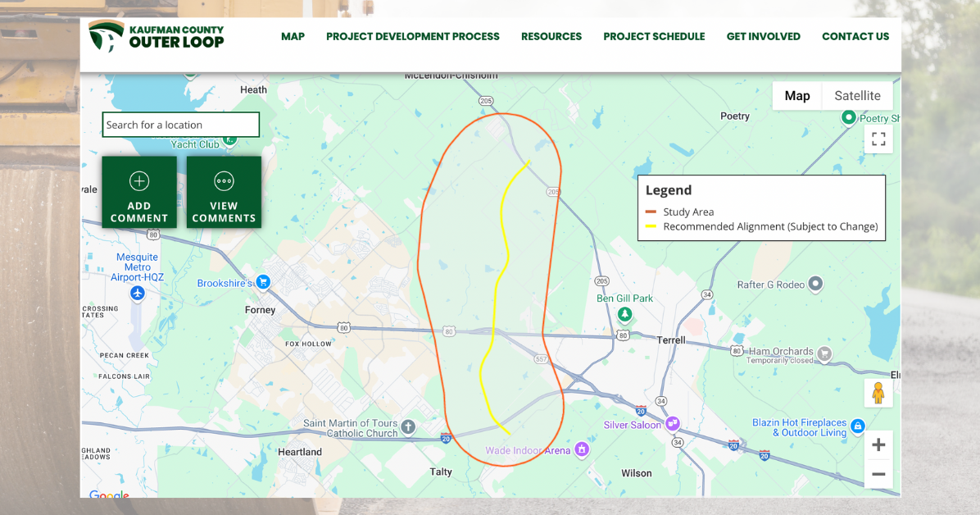980x515 pixels.
Task: Click the ADD COMMENT button
Action: tap(138, 192)
